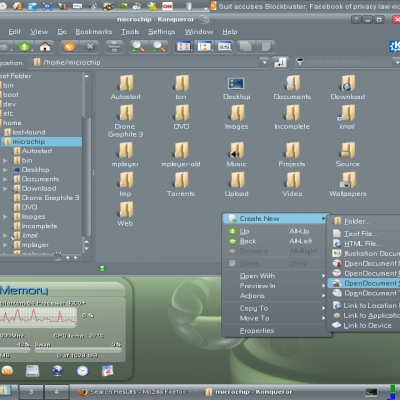Image resolution: width=400 pixels, height=400 pixels.
Task: Open the Go menu
Action: tap(62, 32)
